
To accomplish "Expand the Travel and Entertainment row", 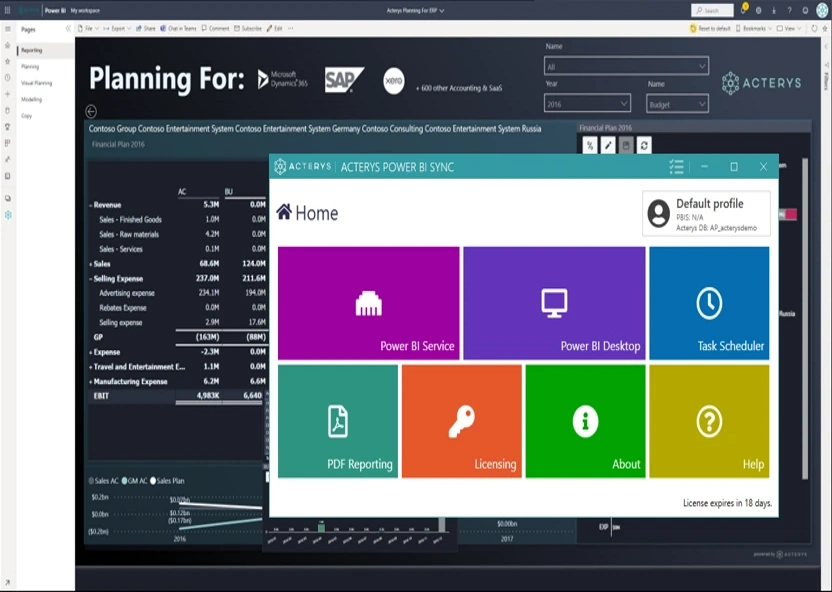I will pos(91,367).
